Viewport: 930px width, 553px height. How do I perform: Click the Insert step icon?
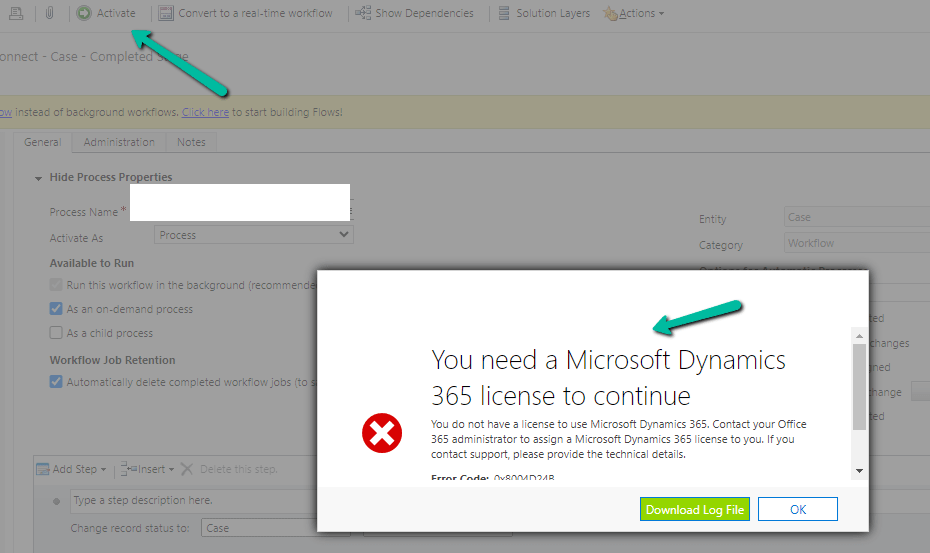pos(129,469)
